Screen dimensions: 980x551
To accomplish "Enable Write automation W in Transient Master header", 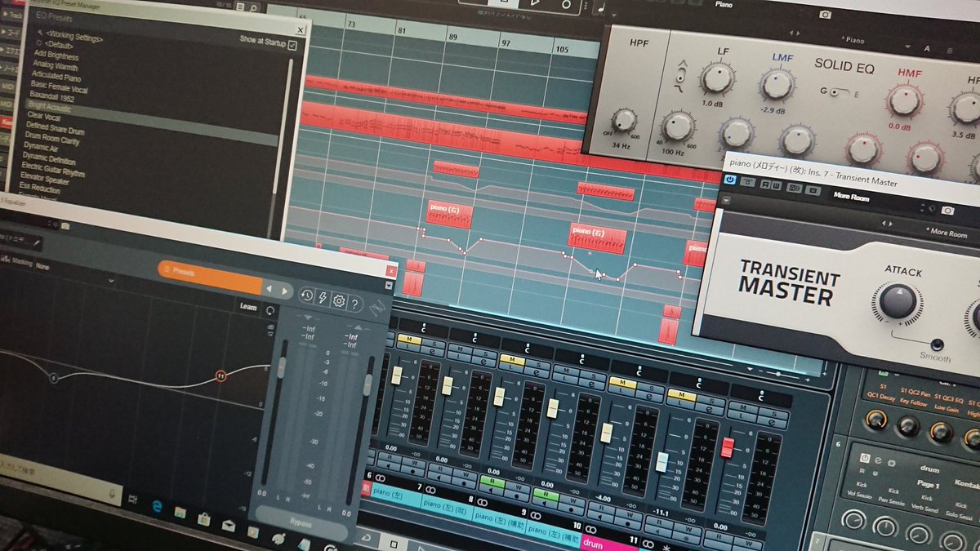I will click(776, 186).
